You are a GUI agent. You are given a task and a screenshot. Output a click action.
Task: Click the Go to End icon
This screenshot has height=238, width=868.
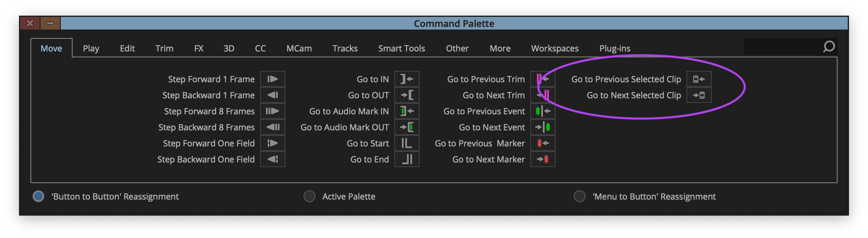(x=407, y=159)
